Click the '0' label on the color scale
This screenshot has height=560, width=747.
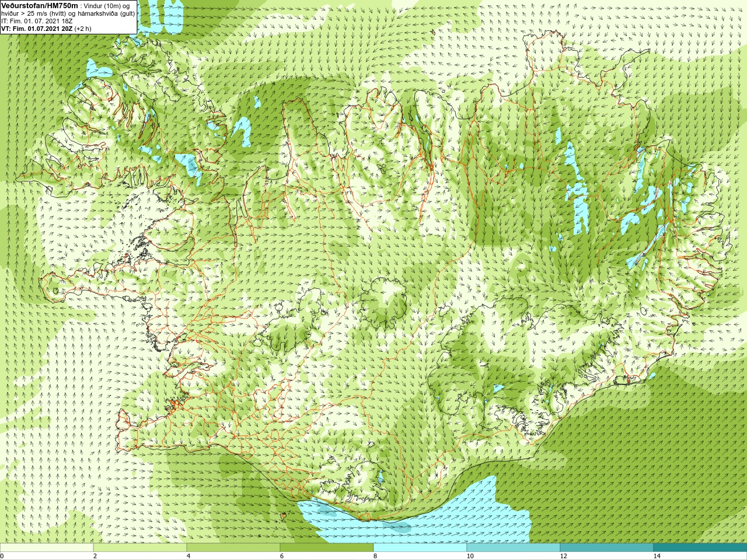(2, 556)
